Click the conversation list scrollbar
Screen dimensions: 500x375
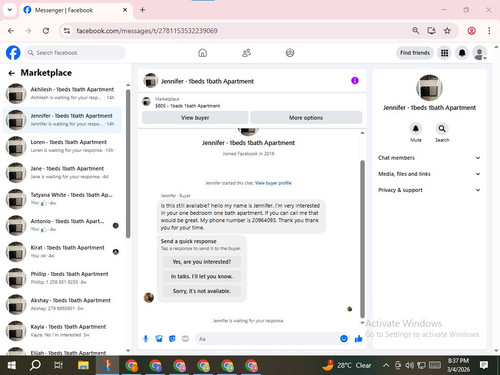pyautogui.click(x=128, y=163)
